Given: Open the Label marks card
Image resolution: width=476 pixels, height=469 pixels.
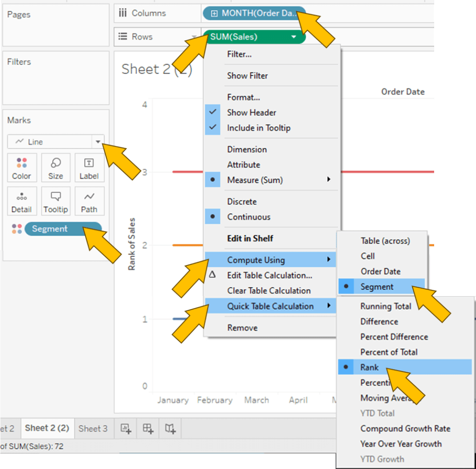Looking at the screenshot, I should (89, 168).
